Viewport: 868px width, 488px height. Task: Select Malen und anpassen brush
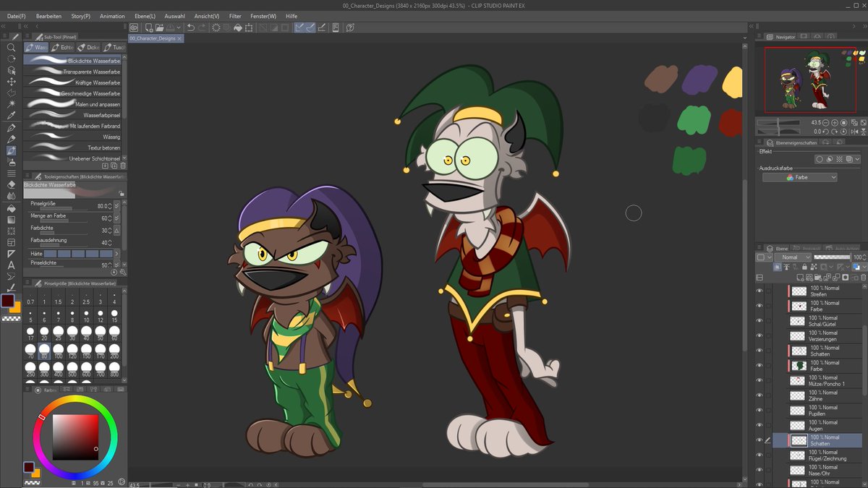(74, 105)
